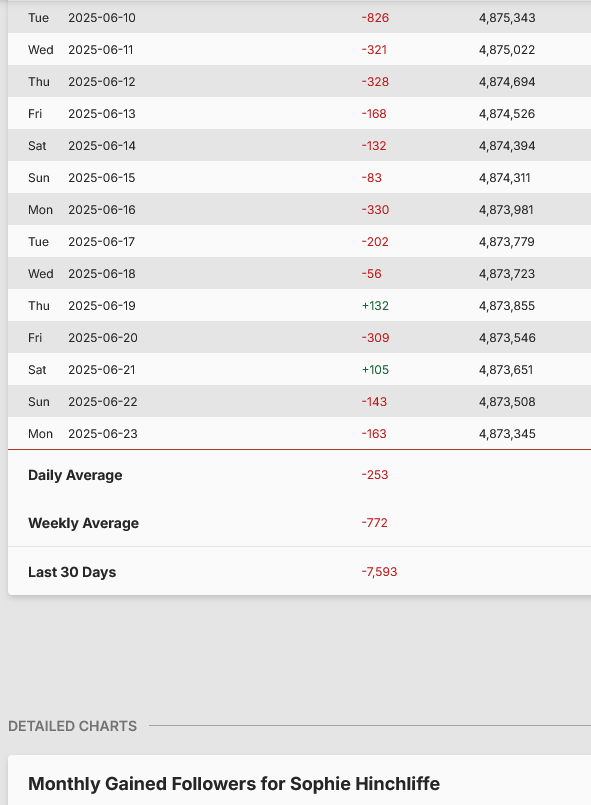Select the 2025-06-10 date cell

102,18
